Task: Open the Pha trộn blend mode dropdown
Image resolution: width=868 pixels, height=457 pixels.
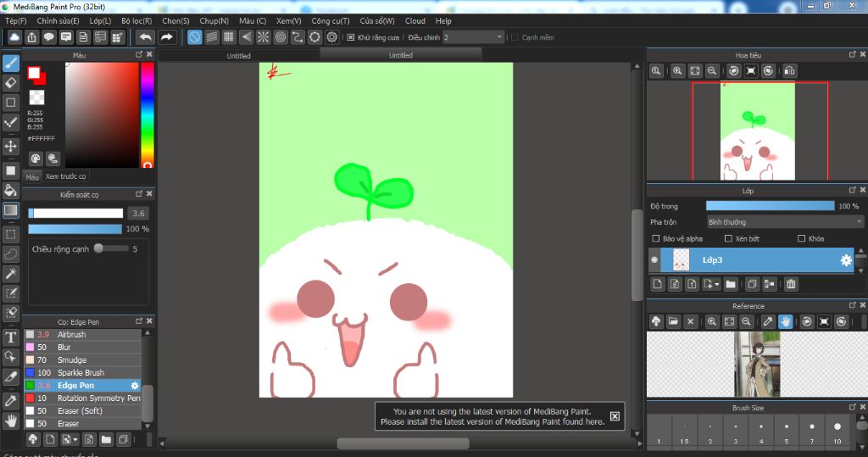Action: (x=784, y=222)
